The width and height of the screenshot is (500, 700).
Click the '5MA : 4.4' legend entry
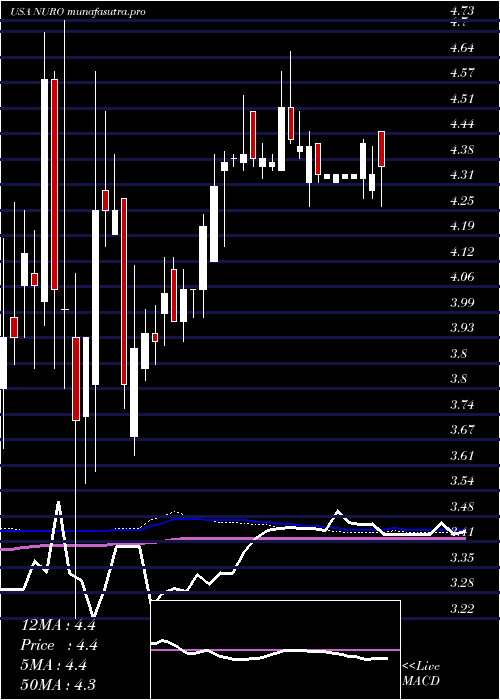click(54, 665)
